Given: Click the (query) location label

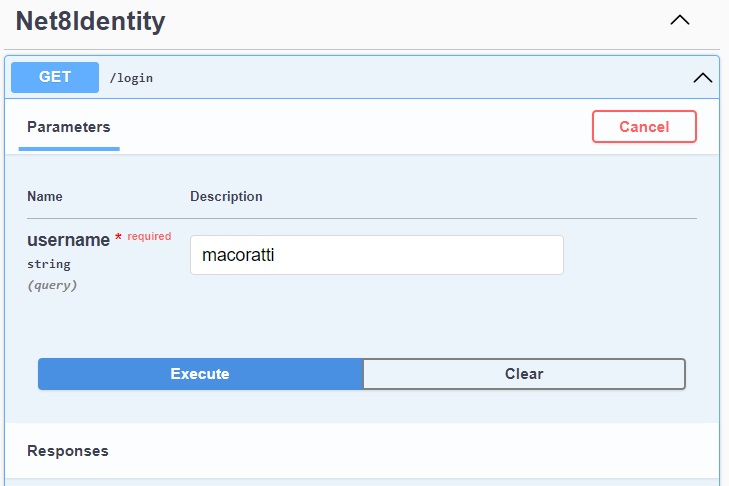Looking at the screenshot, I should [52, 285].
